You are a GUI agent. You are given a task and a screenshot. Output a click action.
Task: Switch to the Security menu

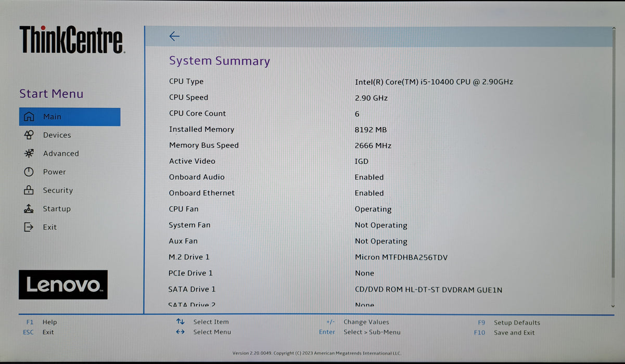coord(58,190)
